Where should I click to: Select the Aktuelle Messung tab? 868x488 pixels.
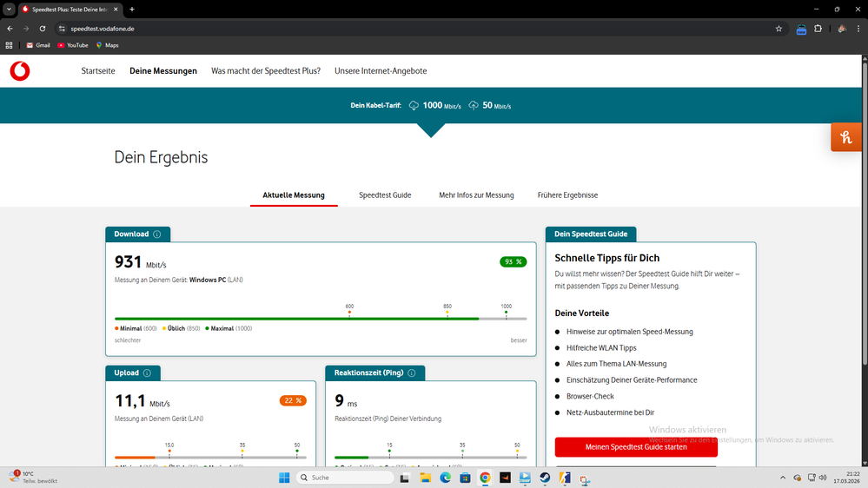(294, 195)
